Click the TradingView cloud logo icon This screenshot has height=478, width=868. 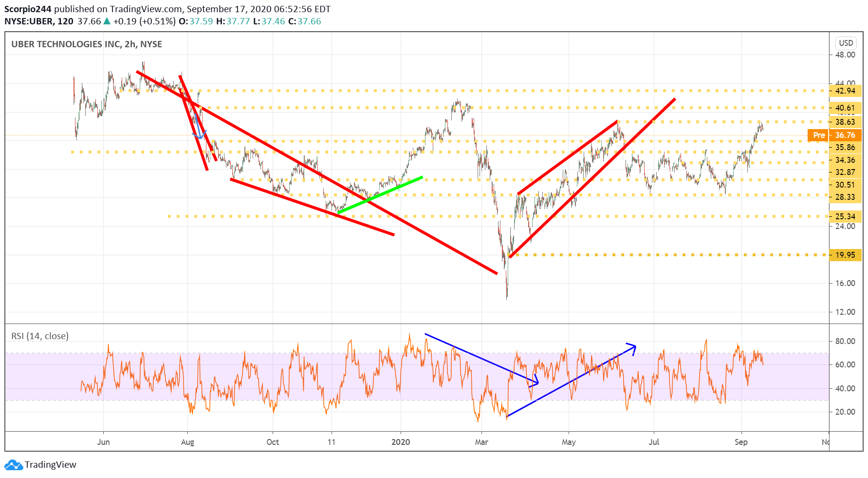click(13, 465)
